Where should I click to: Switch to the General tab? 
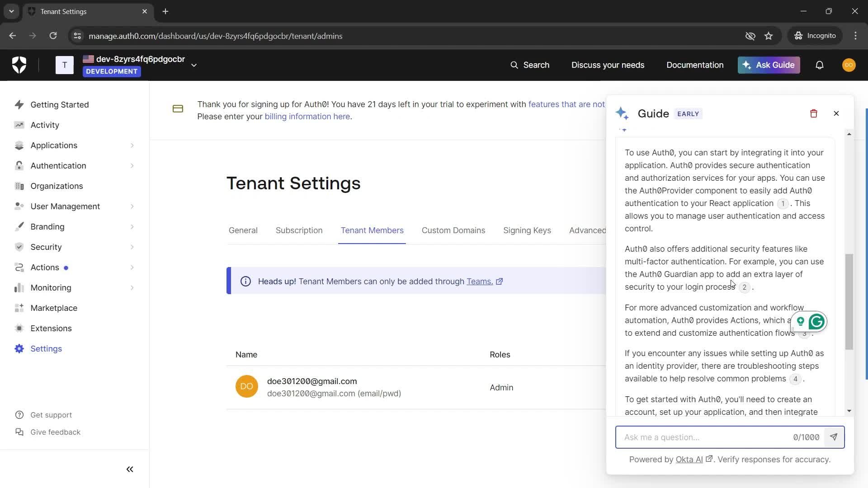tap(243, 230)
